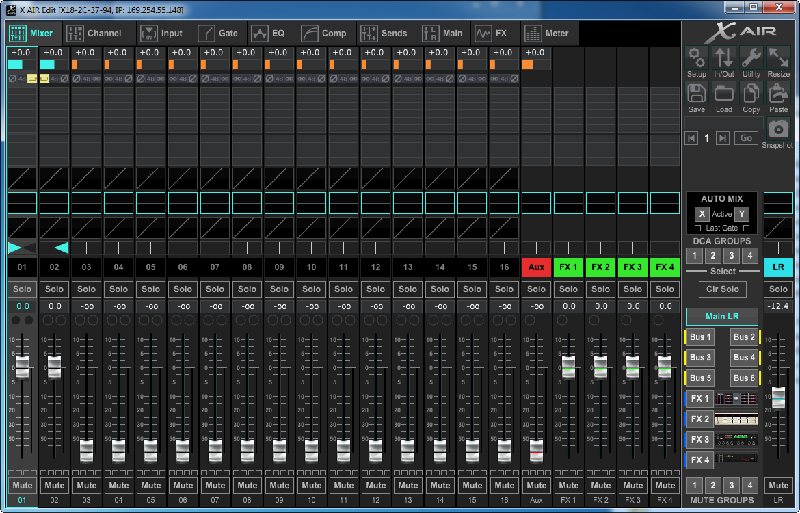This screenshot has width=800, height=513.
Task: Open channel 03 EQ display box
Action: [86, 203]
